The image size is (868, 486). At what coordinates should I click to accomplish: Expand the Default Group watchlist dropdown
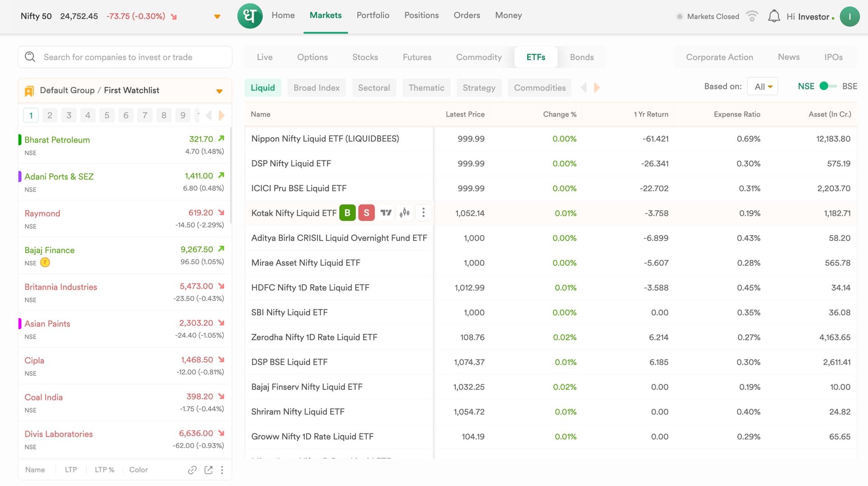pyautogui.click(x=219, y=91)
